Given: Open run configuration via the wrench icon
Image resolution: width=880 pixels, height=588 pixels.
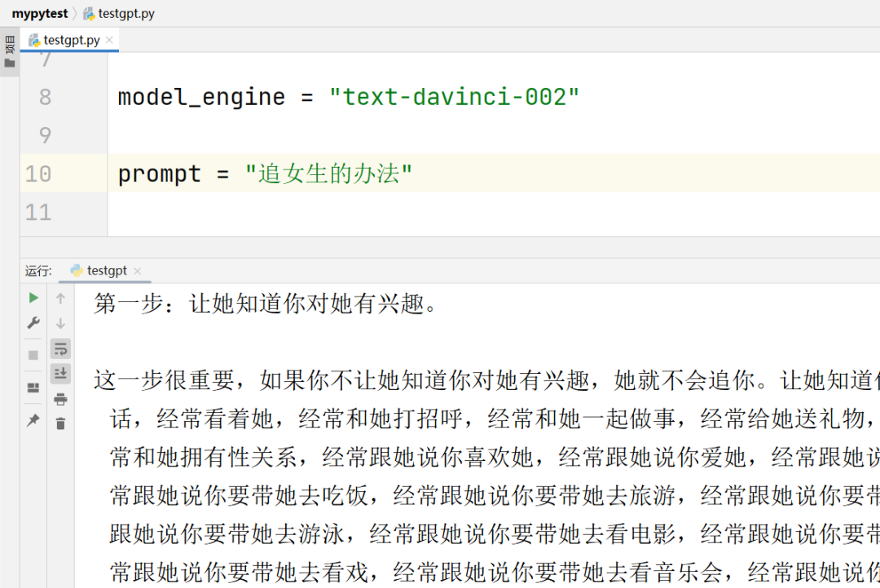Looking at the screenshot, I should (x=33, y=323).
